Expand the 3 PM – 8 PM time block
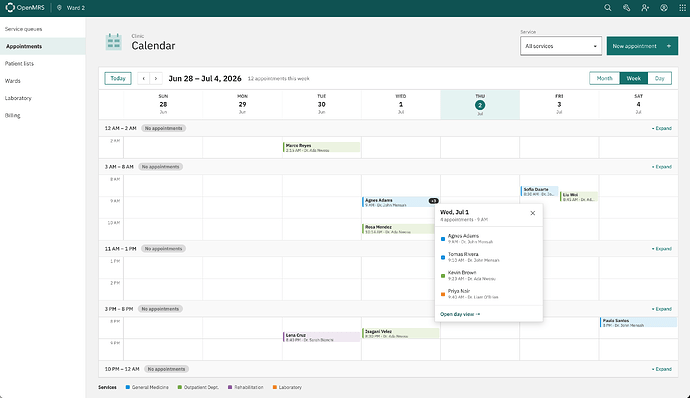The width and height of the screenshot is (690, 398). pos(661,309)
